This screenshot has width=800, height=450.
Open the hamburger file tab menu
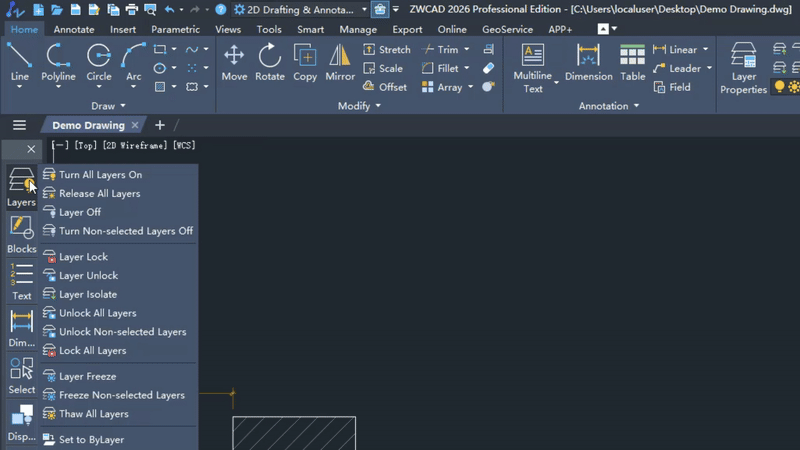point(19,125)
